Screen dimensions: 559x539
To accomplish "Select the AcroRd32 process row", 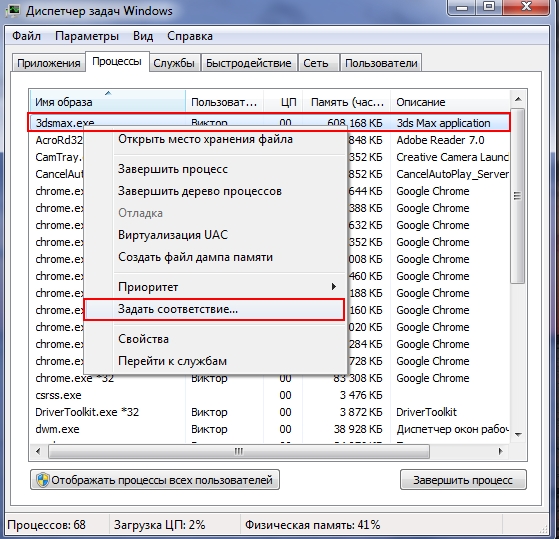I will click(x=59, y=140).
